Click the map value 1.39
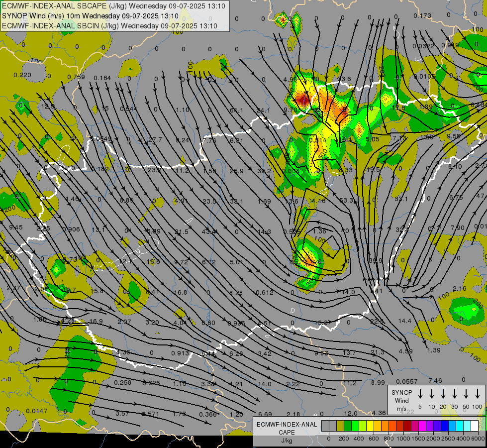 pyautogui.click(x=434, y=350)
